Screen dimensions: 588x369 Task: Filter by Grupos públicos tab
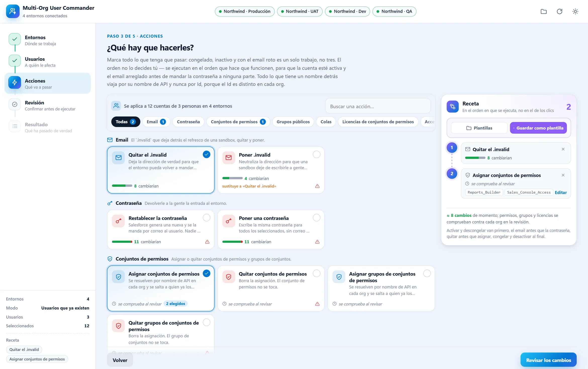point(293,122)
